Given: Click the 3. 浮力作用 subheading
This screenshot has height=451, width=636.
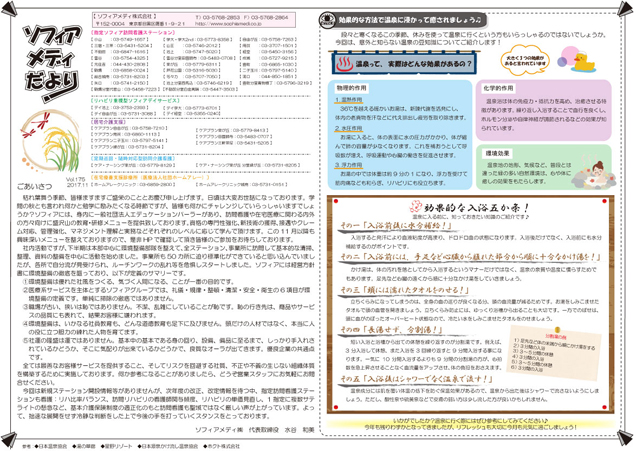Looking at the screenshot, I should [348, 165].
